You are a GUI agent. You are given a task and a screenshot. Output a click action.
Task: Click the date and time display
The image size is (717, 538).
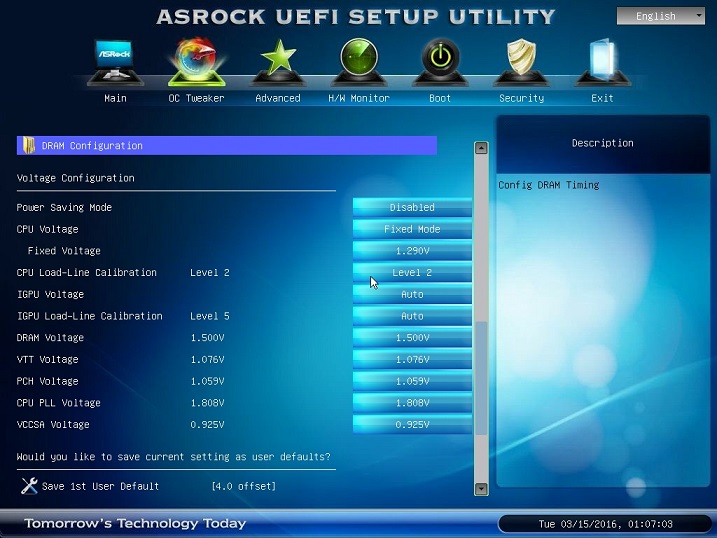[x=605, y=524]
